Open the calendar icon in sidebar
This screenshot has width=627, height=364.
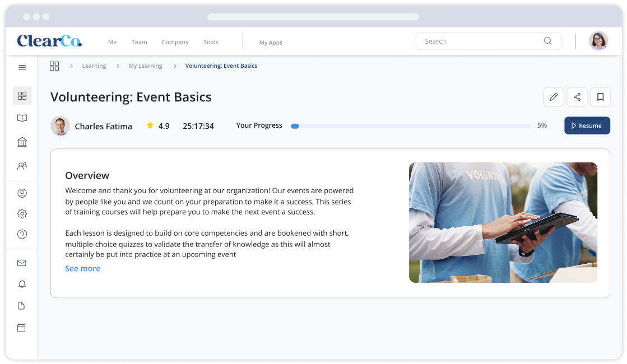coord(22,328)
